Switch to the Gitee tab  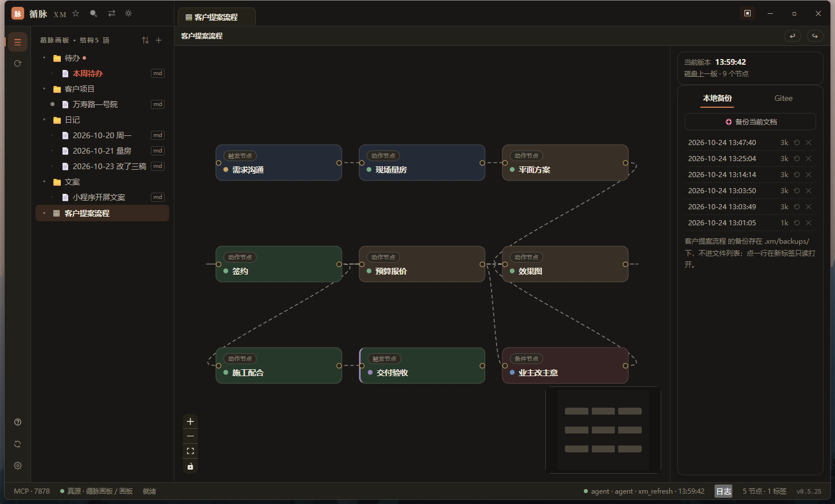click(783, 98)
